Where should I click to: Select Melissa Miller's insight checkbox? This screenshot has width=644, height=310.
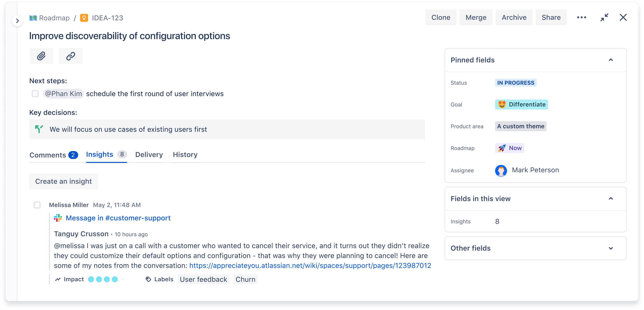37,205
